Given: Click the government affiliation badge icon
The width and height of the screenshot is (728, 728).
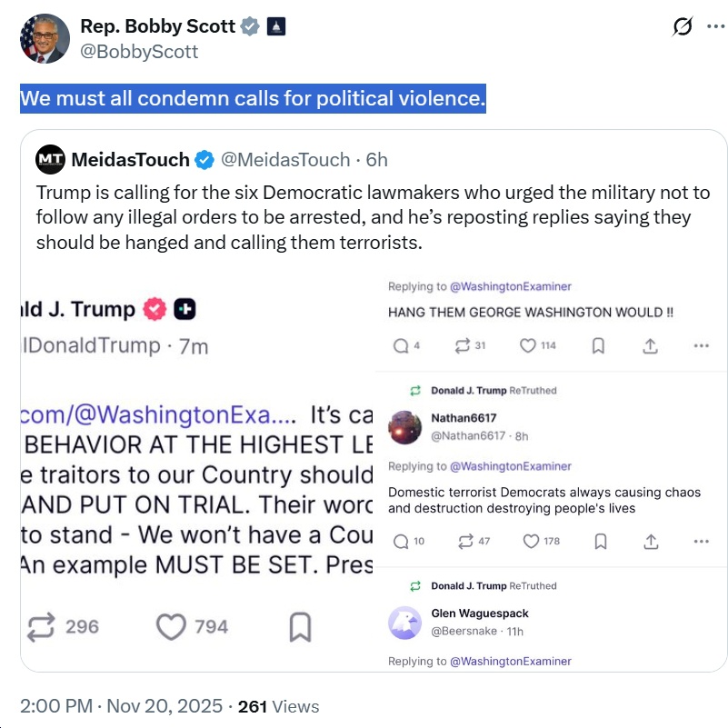Looking at the screenshot, I should [x=275, y=27].
